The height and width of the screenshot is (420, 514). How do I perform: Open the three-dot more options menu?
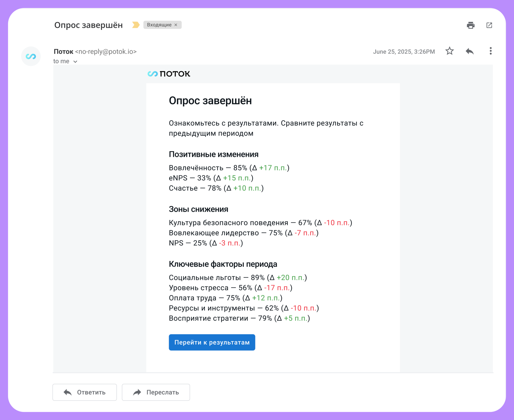pyautogui.click(x=490, y=51)
